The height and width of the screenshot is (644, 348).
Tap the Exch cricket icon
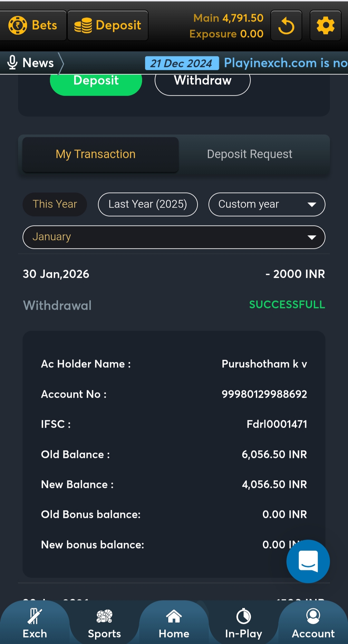pyautogui.click(x=35, y=616)
